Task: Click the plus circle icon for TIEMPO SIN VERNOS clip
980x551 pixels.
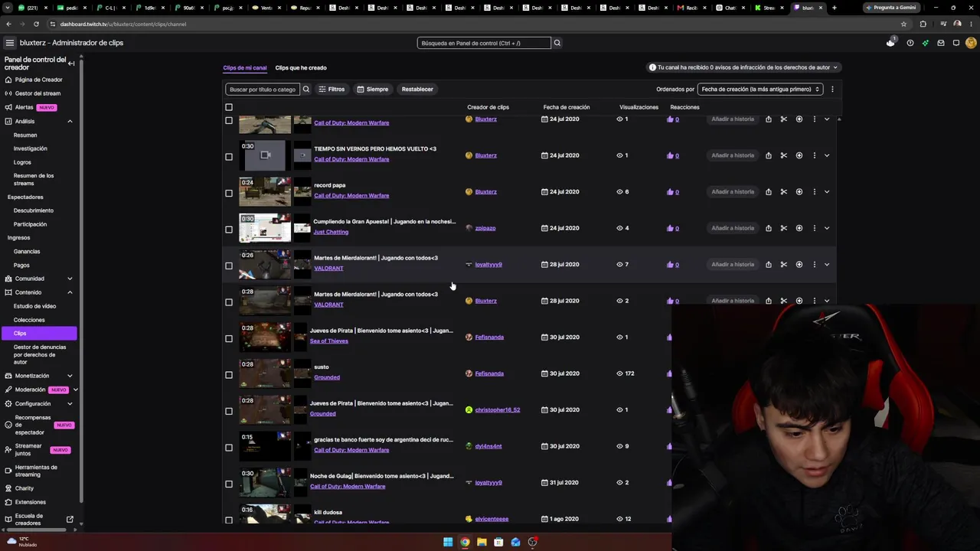Action: tap(799, 155)
